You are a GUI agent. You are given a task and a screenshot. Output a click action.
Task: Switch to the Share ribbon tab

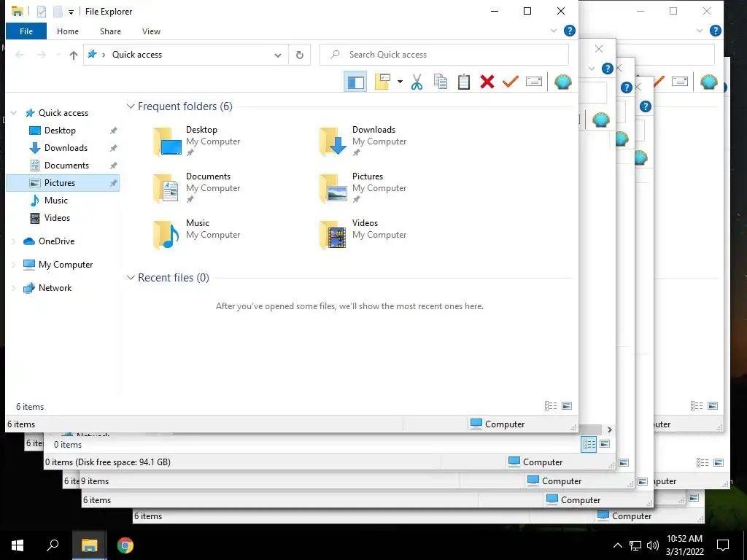pyautogui.click(x=110, y=31)
